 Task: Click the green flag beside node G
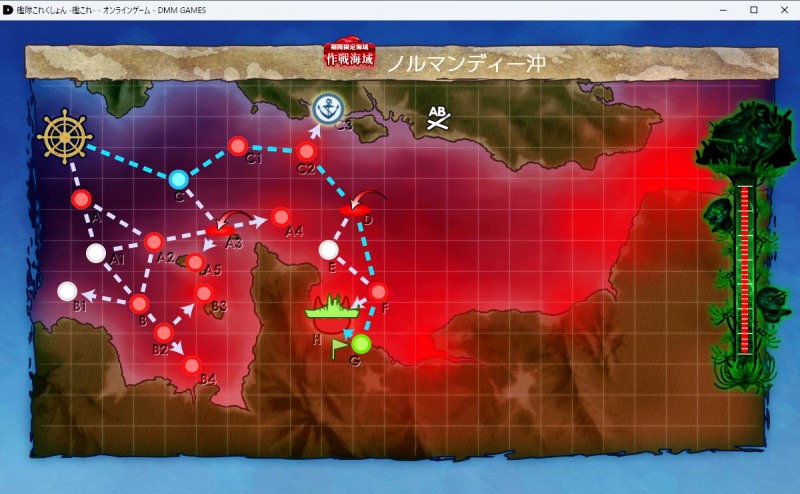click(x=339, y=349)
